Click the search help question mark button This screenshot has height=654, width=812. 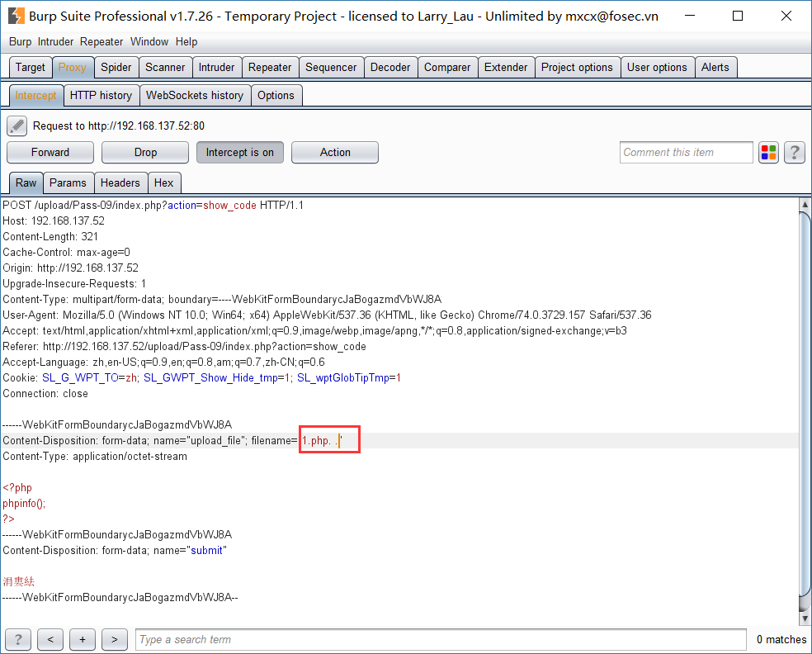point(18,639)
